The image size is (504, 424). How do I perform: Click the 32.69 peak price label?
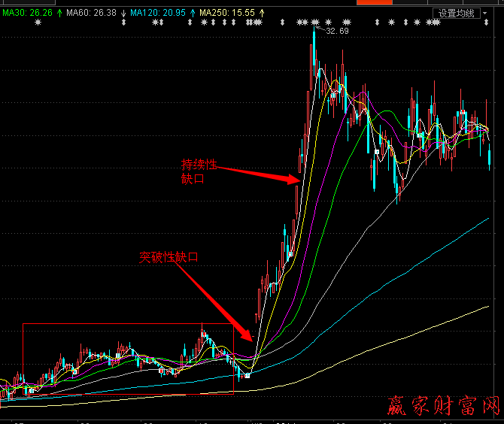pyautogui.click(x=337, y=32)
